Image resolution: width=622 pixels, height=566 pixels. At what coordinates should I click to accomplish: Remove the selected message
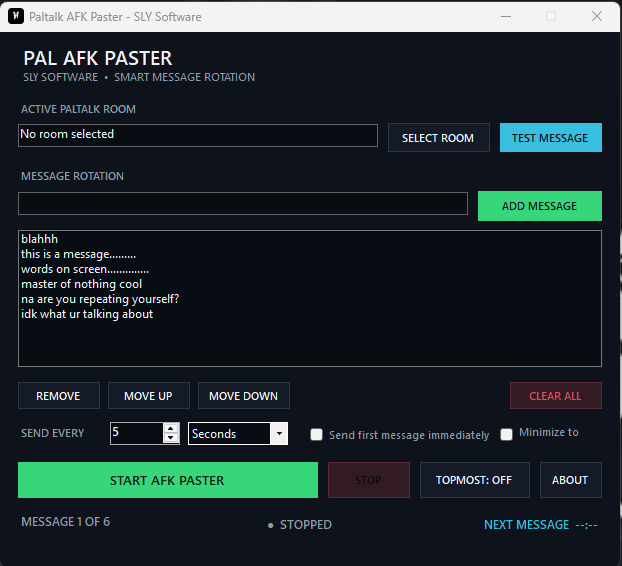pos(59,395)
